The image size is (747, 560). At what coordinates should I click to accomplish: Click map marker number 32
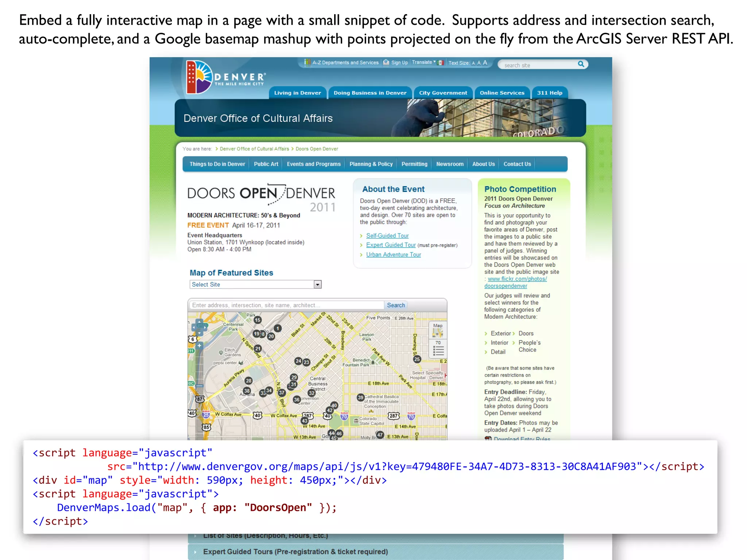click(311, 393)
